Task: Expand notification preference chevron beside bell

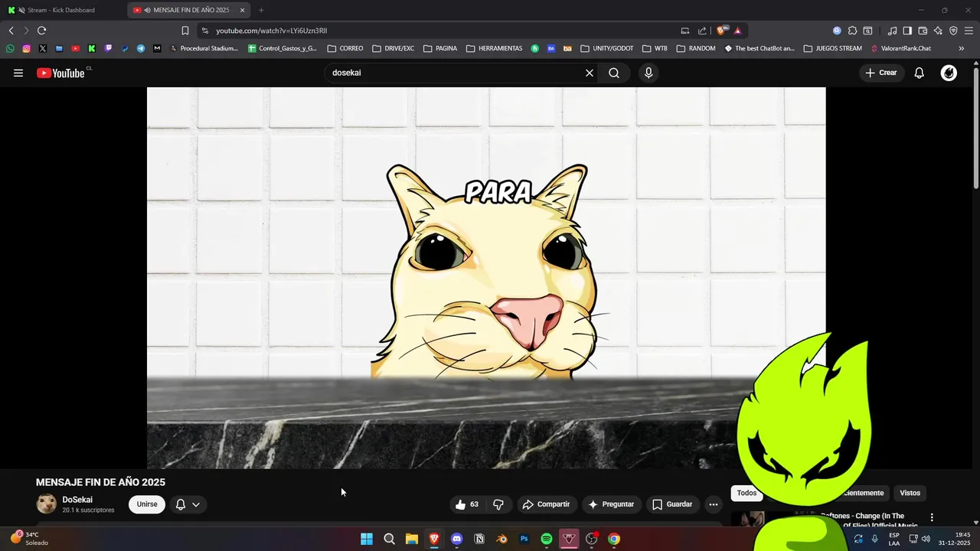Action: (x=196, y=504)
